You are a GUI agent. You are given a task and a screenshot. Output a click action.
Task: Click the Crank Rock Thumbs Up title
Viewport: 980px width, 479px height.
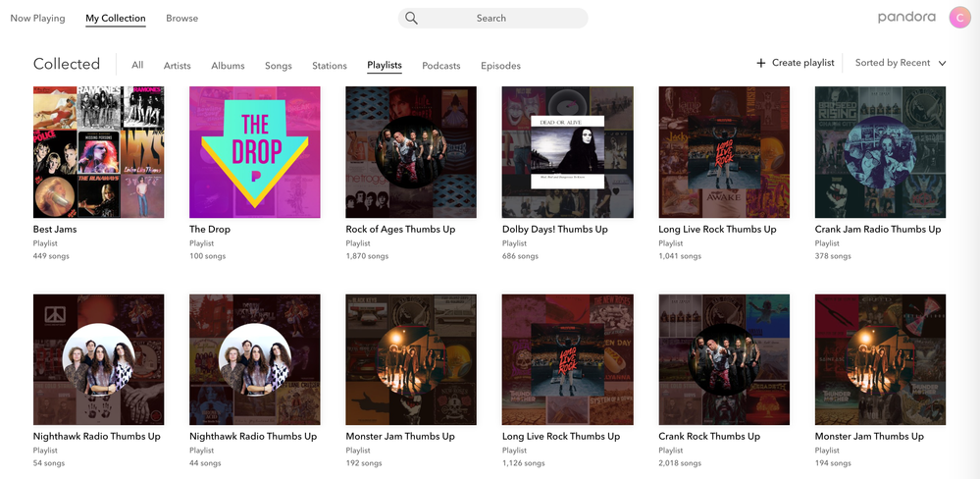tap(709, 437)
